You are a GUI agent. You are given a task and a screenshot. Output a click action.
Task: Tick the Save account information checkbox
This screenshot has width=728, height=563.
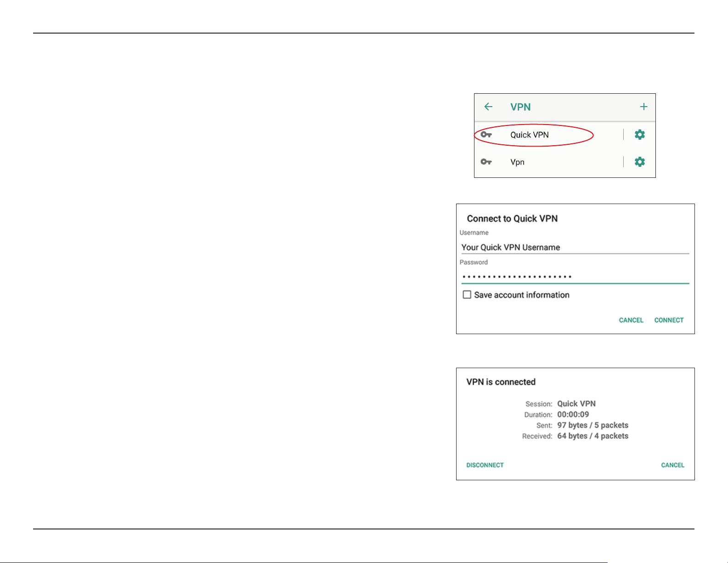coord(467,295)
